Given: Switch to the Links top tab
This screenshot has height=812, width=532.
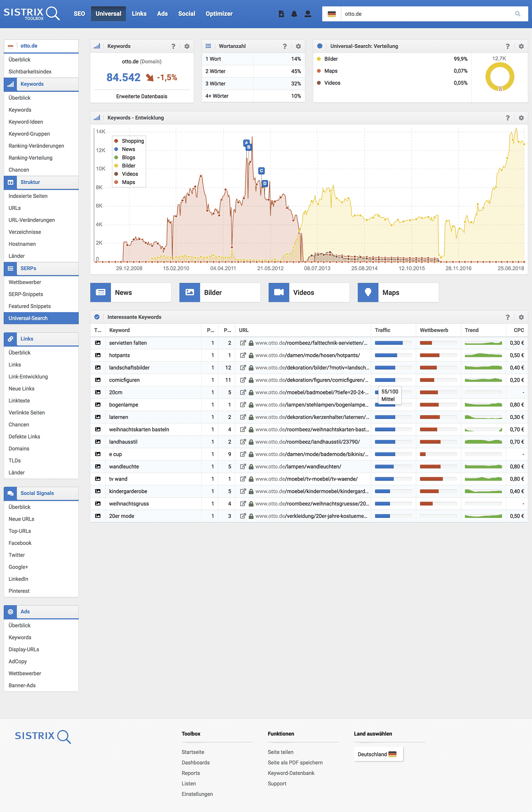Looking at the screenshot, I should coord(139,13).
